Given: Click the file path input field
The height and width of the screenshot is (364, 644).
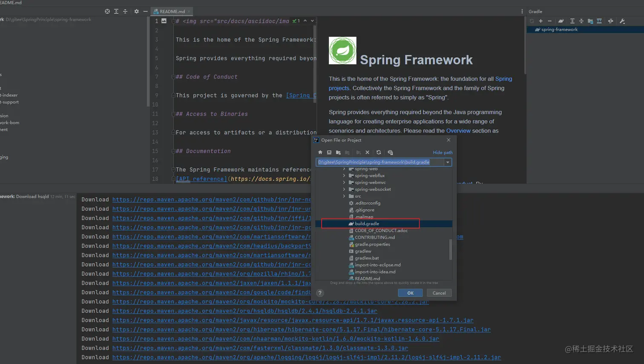Looking at the screenshot, I should [380, 162].
